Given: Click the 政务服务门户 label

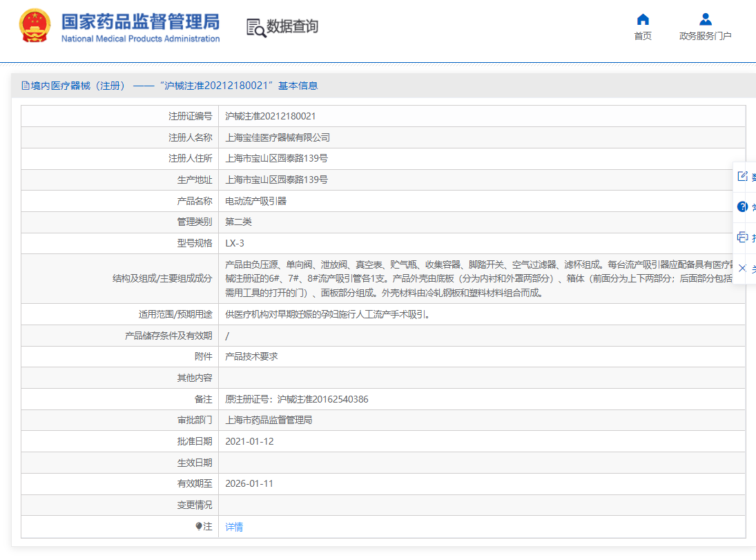Looking at the screenshot, I should pyautogui.click(x=706, y=36).
